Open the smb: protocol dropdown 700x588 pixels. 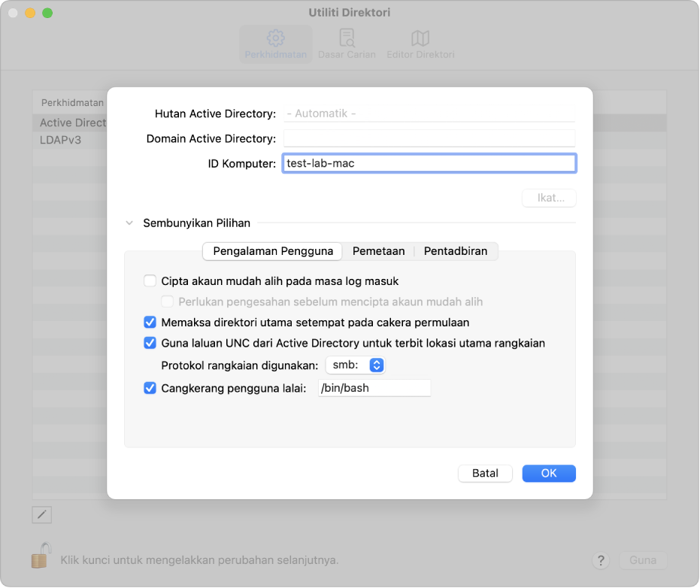click(x=356, y=365)
